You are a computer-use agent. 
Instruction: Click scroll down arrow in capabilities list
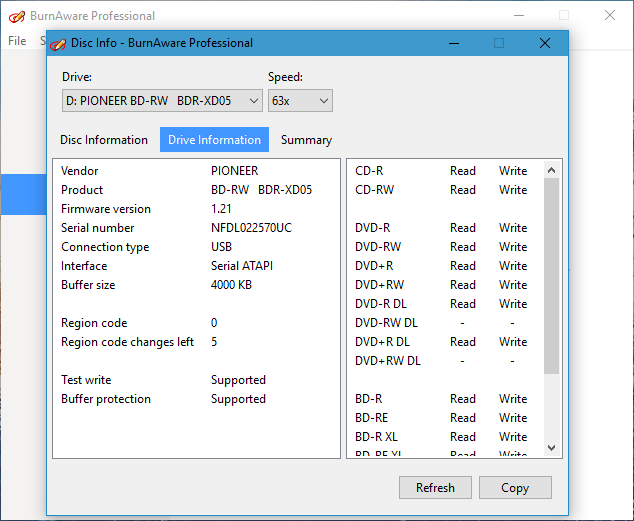point(552,447)
